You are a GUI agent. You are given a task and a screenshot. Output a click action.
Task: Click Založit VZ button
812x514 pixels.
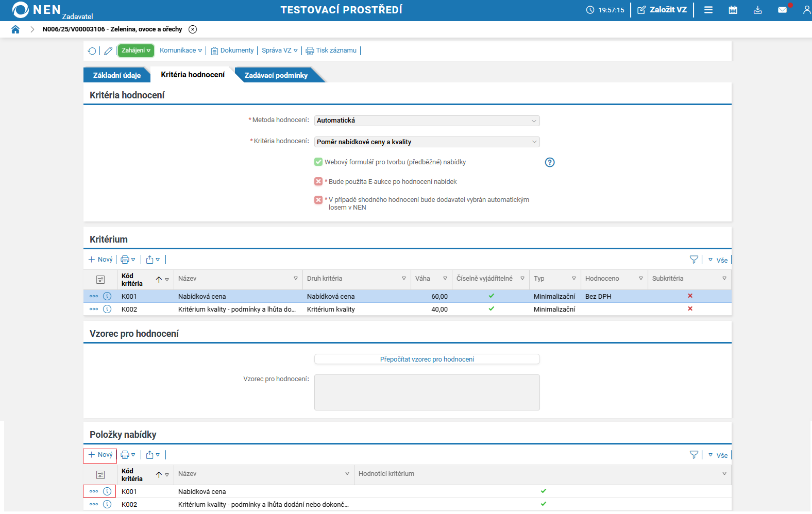662,10
